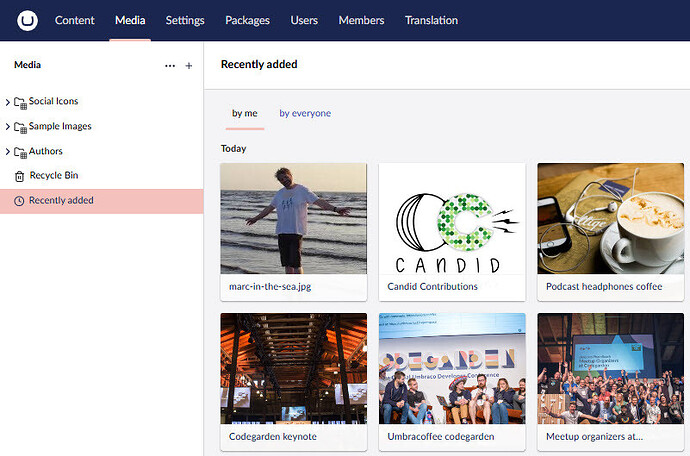Open the Recycle Bin label
Image resolution: width=690 pixels, height=456 pixels.
pos(54,176)
